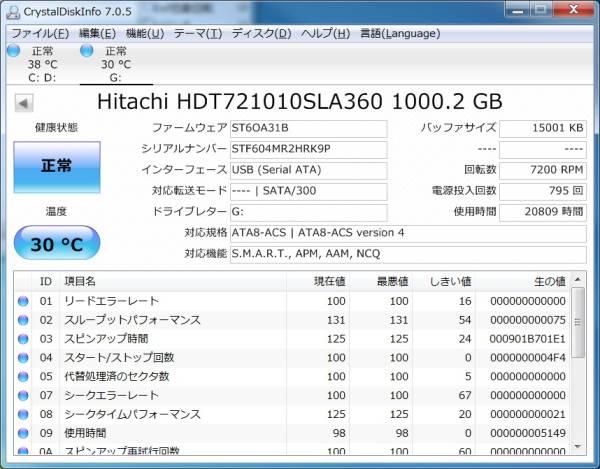Click the serial number field STF604MR2HRK9P
This screenshot has width=600, height=469.
309,150
